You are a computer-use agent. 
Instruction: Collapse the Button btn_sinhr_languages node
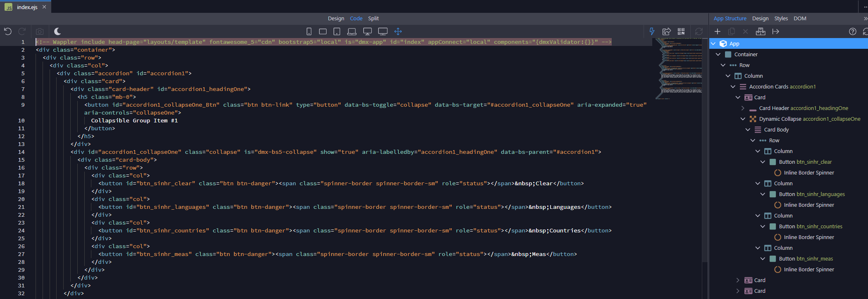[763, 194]
